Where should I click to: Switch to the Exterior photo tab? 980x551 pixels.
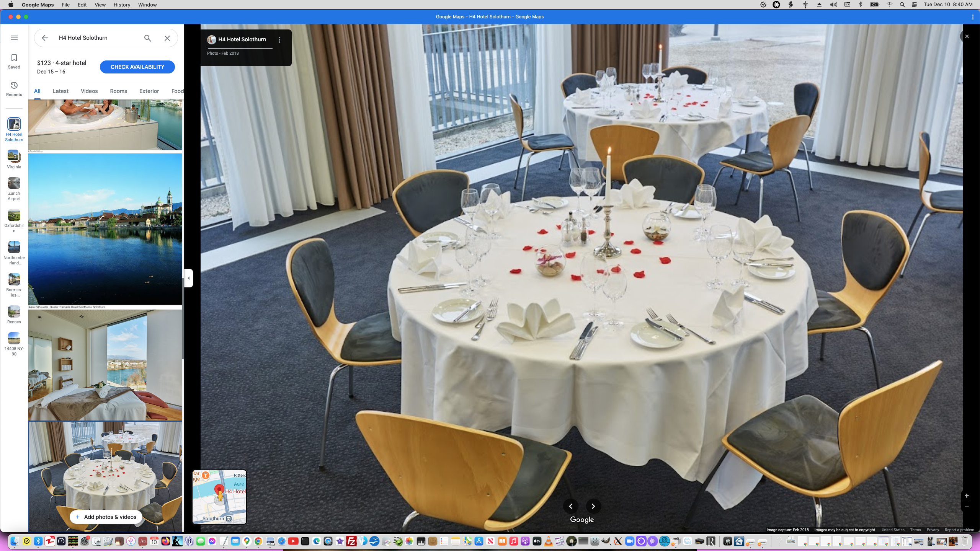tap(149, 91)
